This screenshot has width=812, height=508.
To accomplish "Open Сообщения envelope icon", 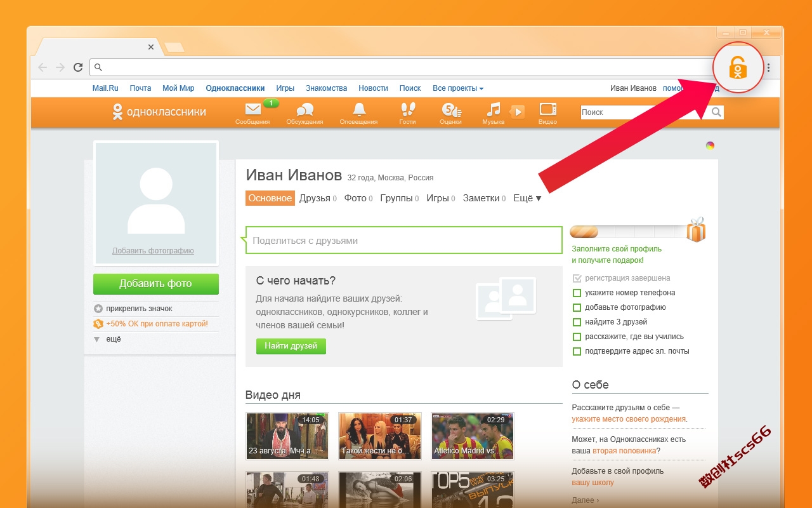I will (x=253, y=109).
